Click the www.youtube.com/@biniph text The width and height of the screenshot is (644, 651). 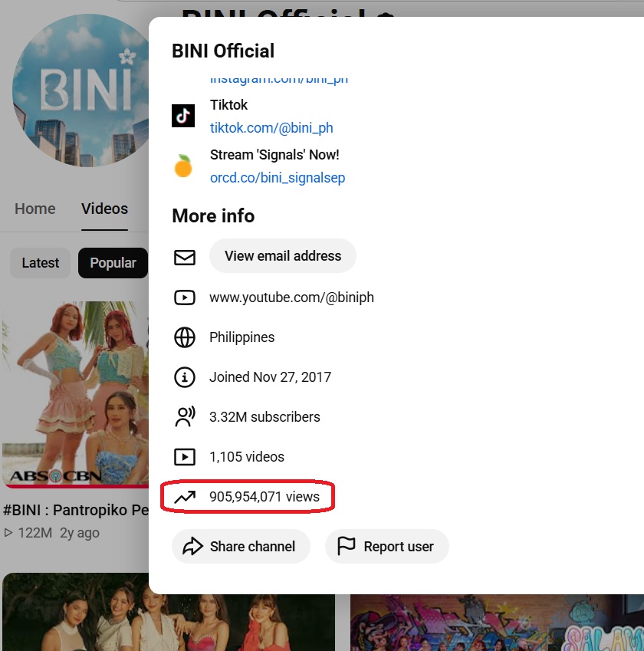point(291,298)
